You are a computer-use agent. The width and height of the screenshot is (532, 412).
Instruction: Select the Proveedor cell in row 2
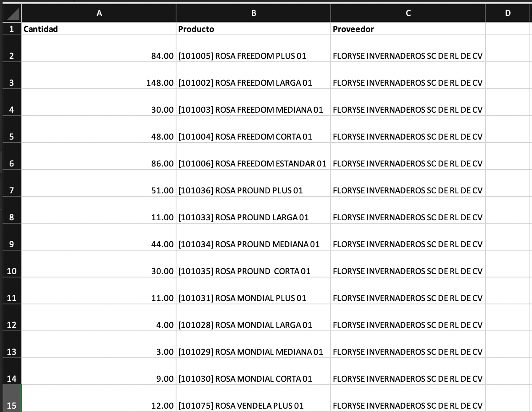point(408,49)
